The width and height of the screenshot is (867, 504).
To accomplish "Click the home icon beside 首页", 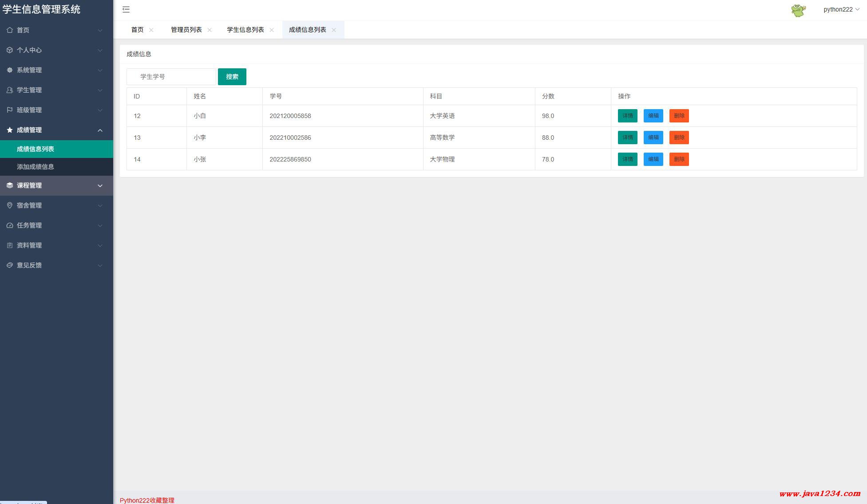I will point(10,30).
